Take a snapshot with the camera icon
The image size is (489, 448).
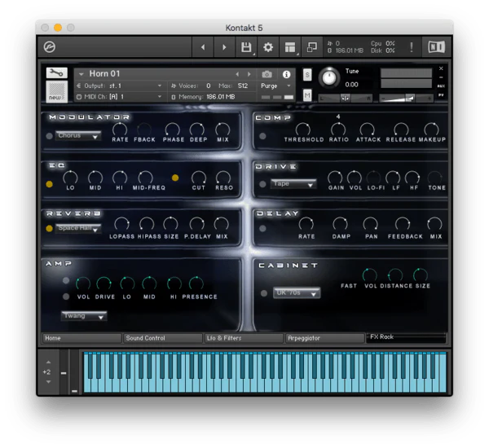pyautogui.click(x=267, y=74)
